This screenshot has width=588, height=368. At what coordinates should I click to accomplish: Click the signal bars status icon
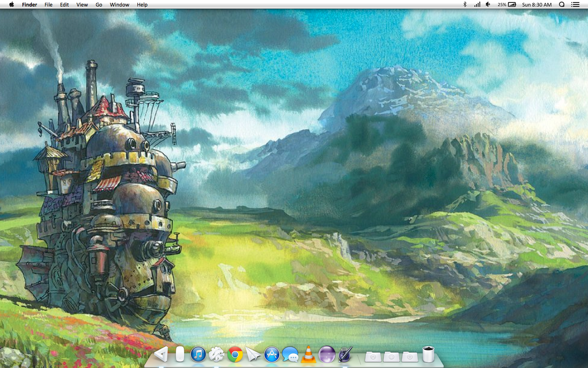477,4
